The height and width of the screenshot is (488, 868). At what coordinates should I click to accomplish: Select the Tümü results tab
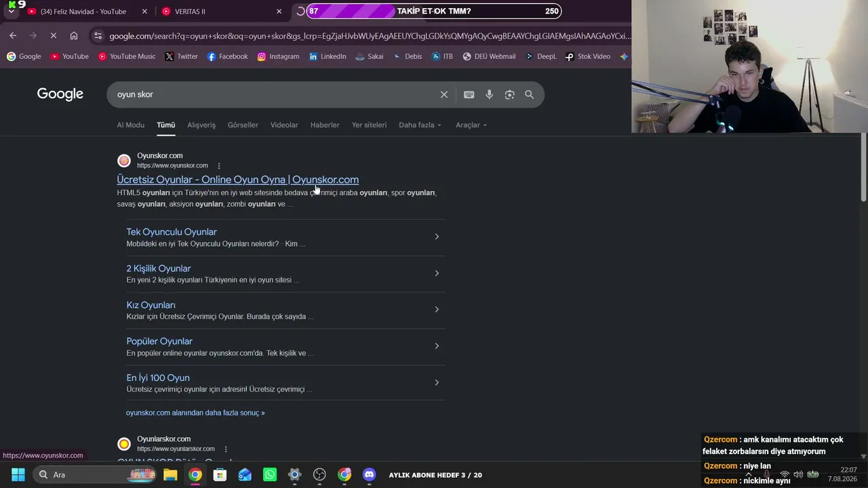(x=165, y=125)
